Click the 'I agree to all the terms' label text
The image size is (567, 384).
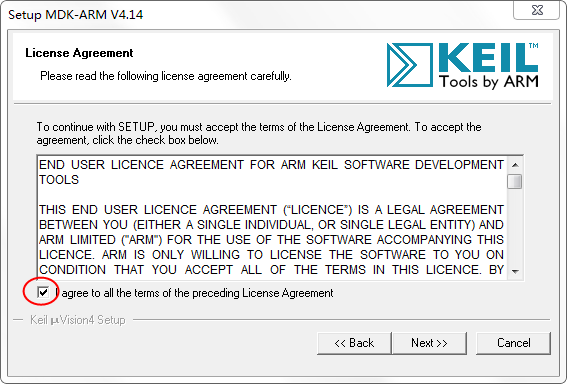(x=194, y=293)
